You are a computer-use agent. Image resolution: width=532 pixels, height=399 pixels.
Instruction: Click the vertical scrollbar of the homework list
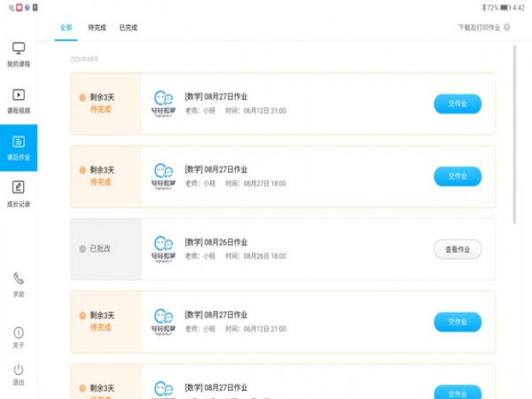515,133
